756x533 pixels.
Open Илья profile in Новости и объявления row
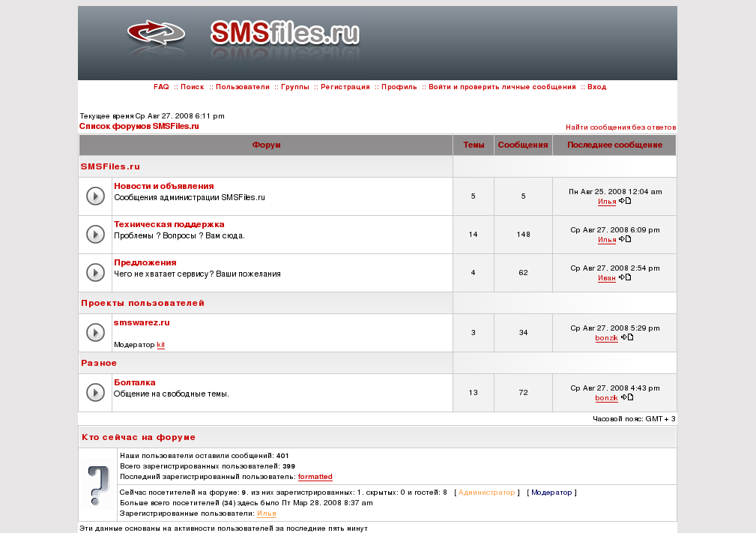[607, 202]
